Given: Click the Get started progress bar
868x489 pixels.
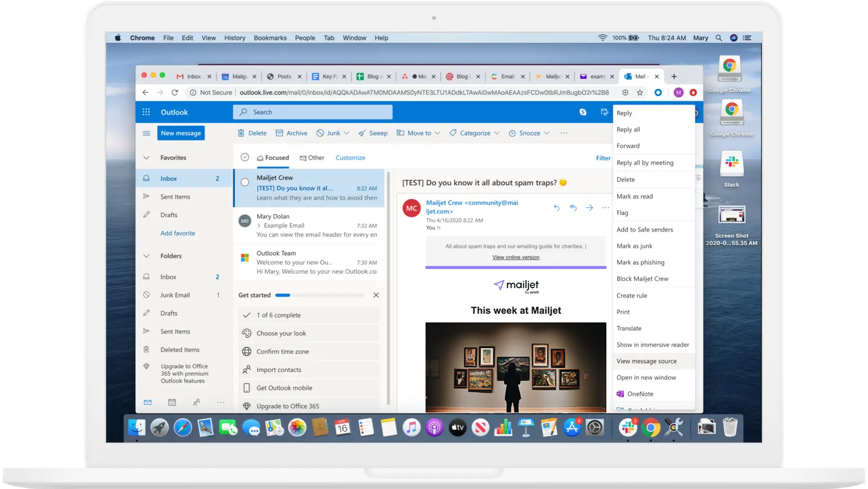Looking at the screenshot, I should coord(320,295).
